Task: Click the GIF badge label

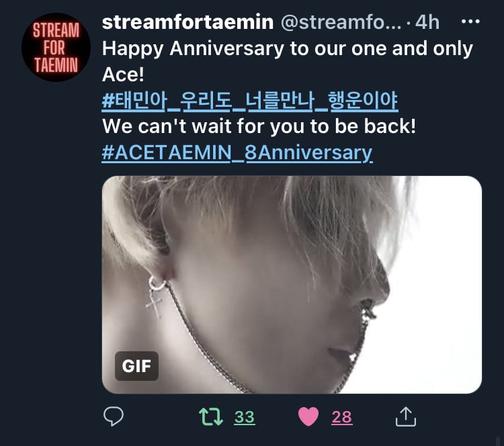Action: (x=136, y=366)
